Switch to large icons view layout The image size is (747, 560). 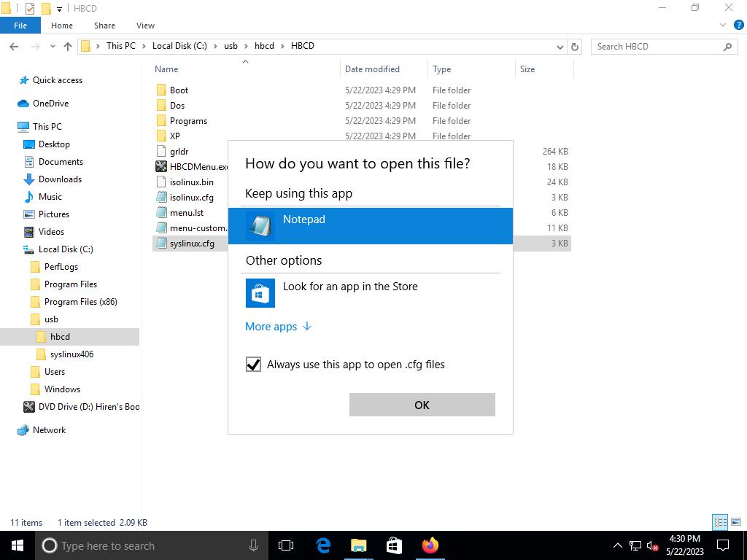pyautogui.click(x=736, y=522)
